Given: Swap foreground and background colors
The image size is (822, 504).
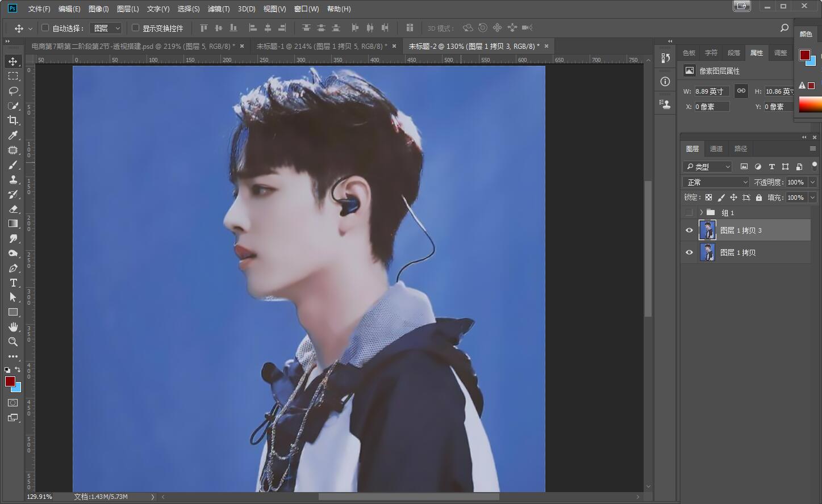Looking at the screenshot, I should 18,369.
